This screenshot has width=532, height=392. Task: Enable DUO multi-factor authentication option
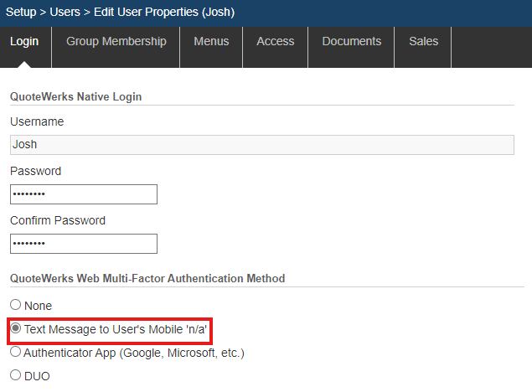click(16, 376)
